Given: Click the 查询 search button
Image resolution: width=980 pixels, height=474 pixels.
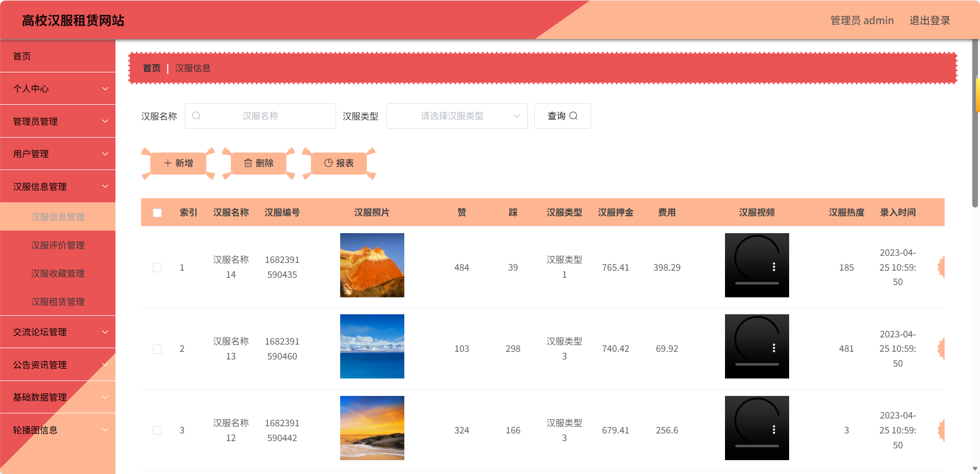Looking at the screenshot, I should (x=562, y=116).
